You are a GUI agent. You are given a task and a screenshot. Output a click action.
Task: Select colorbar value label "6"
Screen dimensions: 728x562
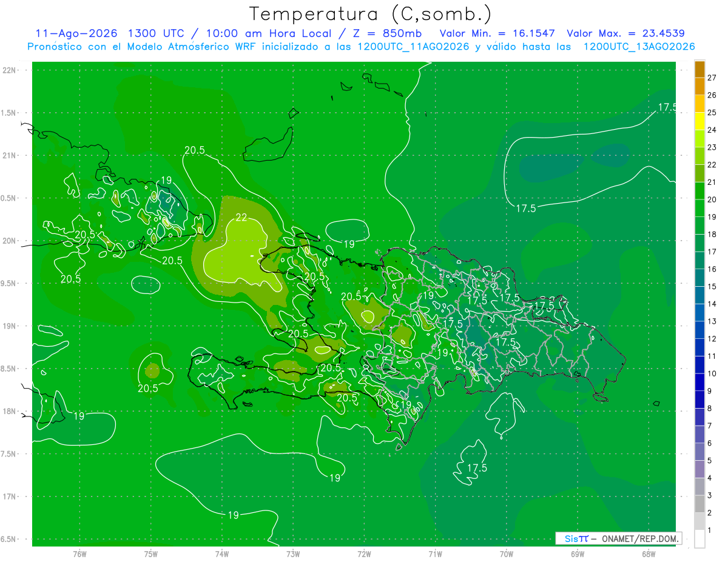[710, 443]
